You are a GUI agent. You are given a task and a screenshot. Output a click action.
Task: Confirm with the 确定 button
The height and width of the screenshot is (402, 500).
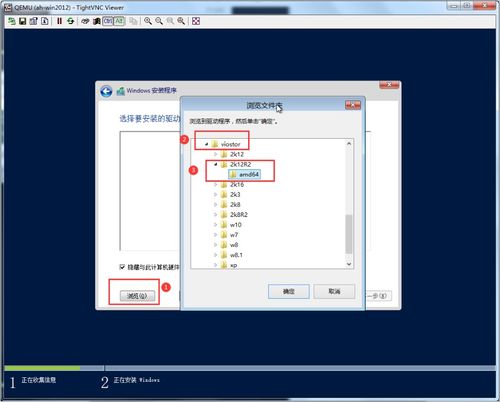coord(289,292)
